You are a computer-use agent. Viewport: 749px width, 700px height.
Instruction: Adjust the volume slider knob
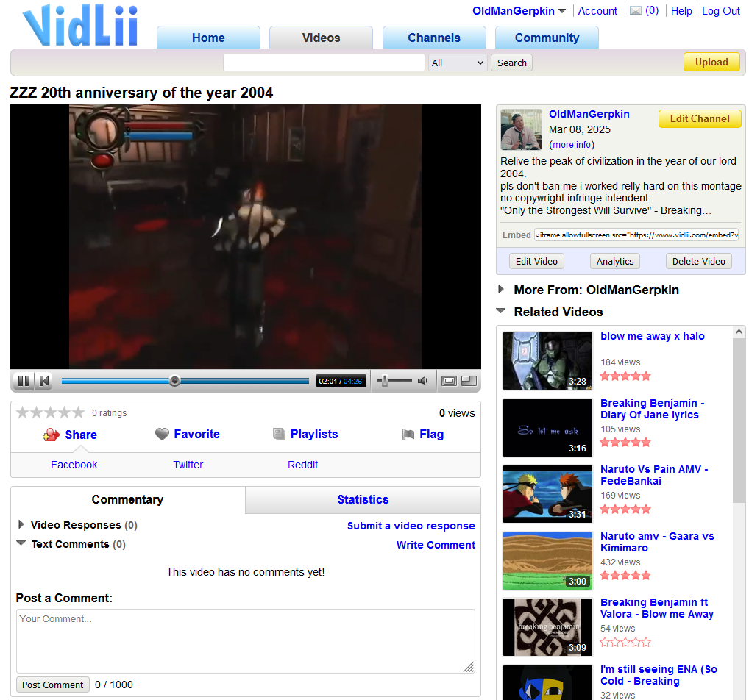385,381
